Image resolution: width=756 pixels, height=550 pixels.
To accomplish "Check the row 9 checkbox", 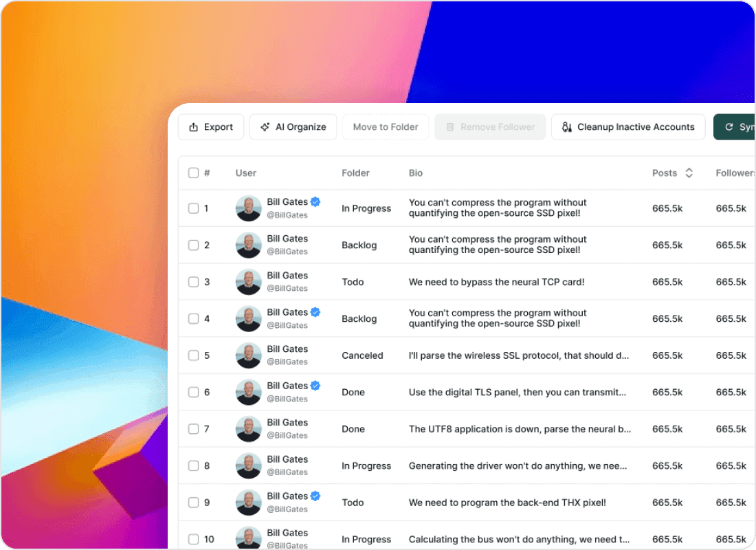I will click(x=193, y=503).
